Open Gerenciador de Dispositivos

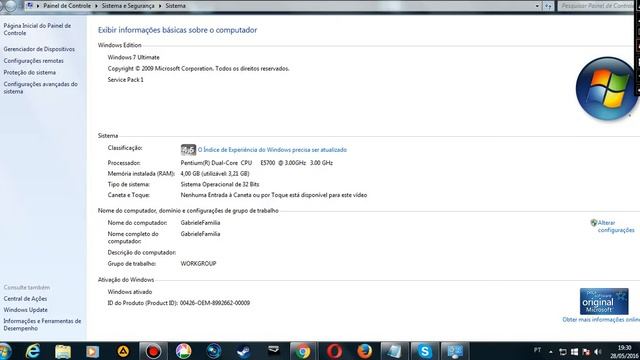pos(39,49)
